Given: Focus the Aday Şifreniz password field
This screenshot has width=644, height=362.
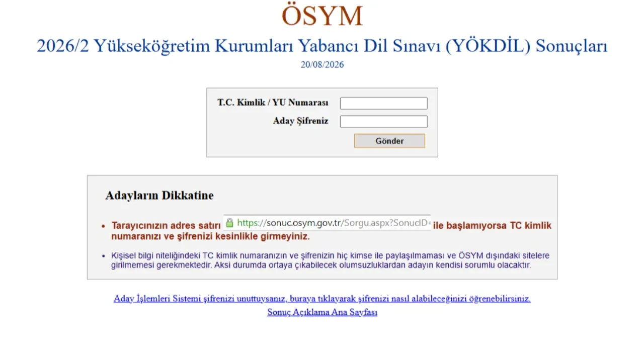Looking at the screenshot, I should (383, 122).
